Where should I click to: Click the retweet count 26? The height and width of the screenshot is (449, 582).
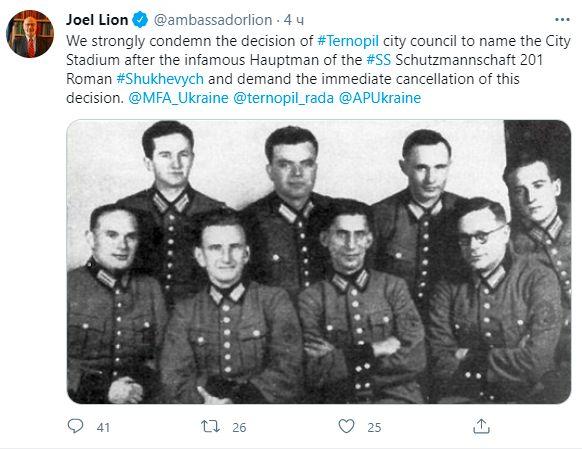click(x=239, y=427)
